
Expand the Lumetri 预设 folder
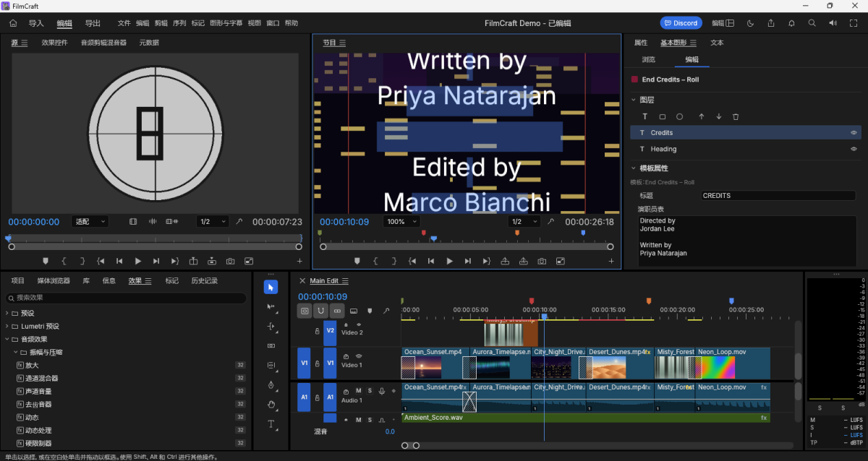[7, 327]
